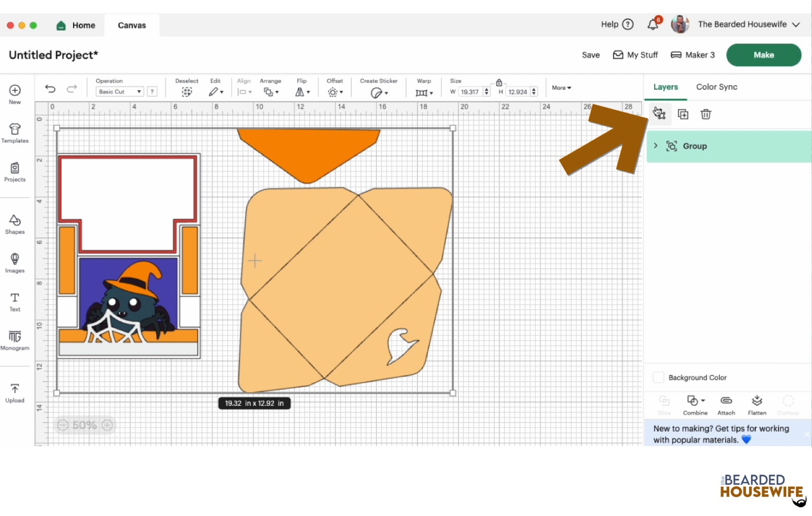Image resolution: width=812 pixels, height=516 pixels.
Task: Open the Operation Basic Cut dropdown
Action: click(x=120, y=92)
